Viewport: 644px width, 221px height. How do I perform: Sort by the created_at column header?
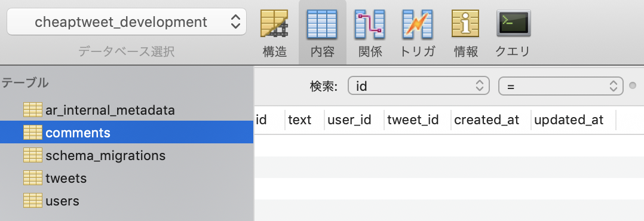coord(491,120)
